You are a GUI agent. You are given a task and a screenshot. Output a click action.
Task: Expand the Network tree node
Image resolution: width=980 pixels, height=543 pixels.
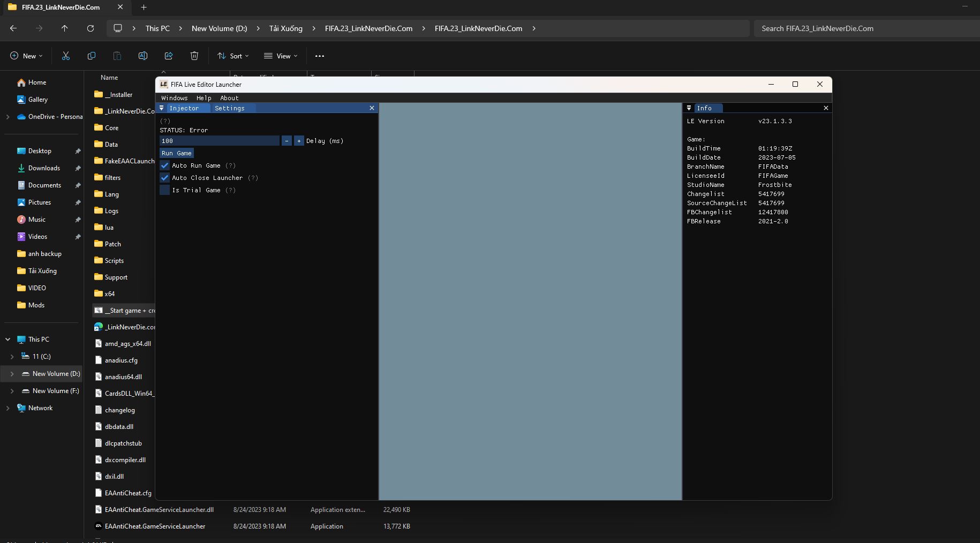coord(7,408)
